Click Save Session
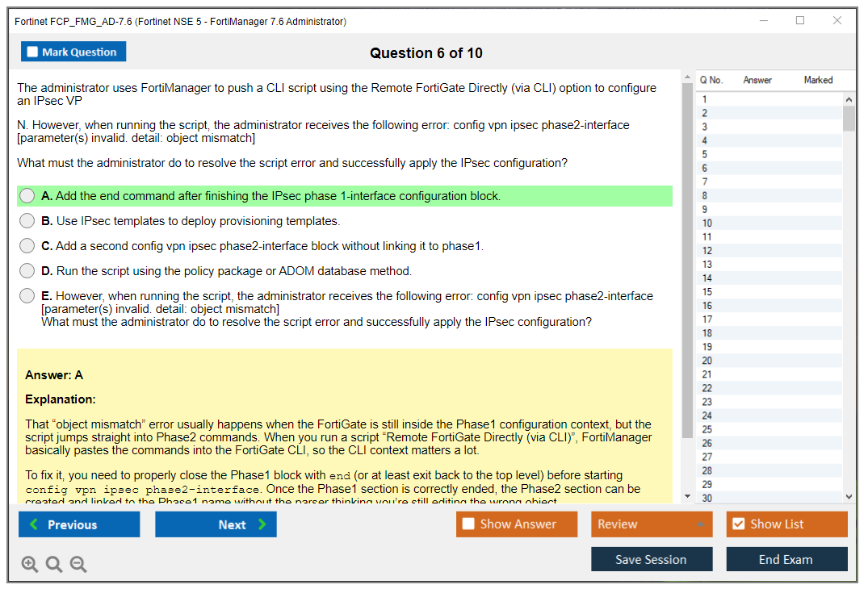 coord(652,559)
